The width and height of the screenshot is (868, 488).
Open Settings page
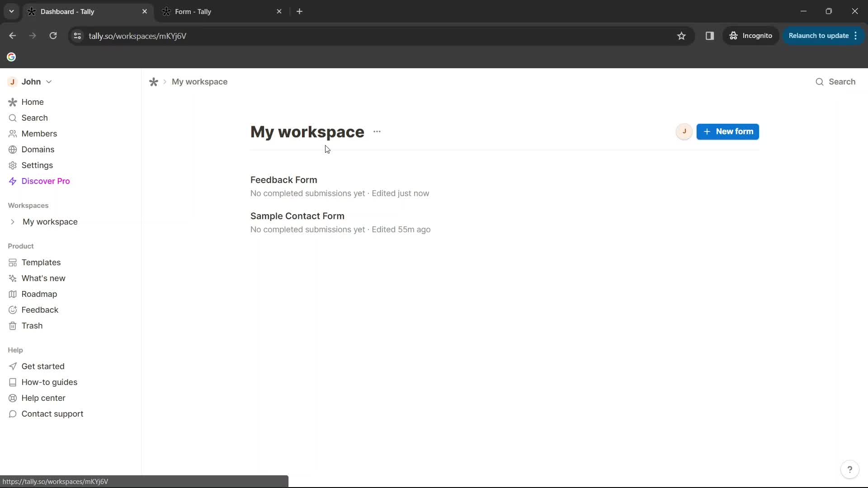pos(37,165)
